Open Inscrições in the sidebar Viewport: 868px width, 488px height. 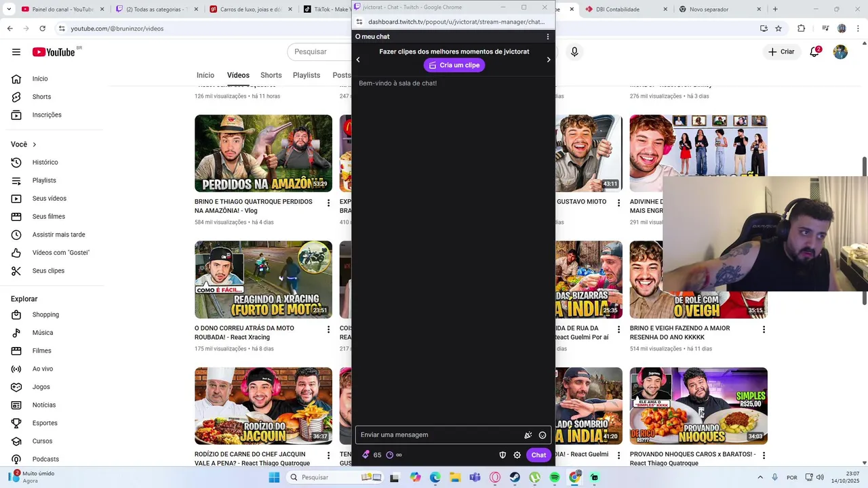[x=47, y=115]
